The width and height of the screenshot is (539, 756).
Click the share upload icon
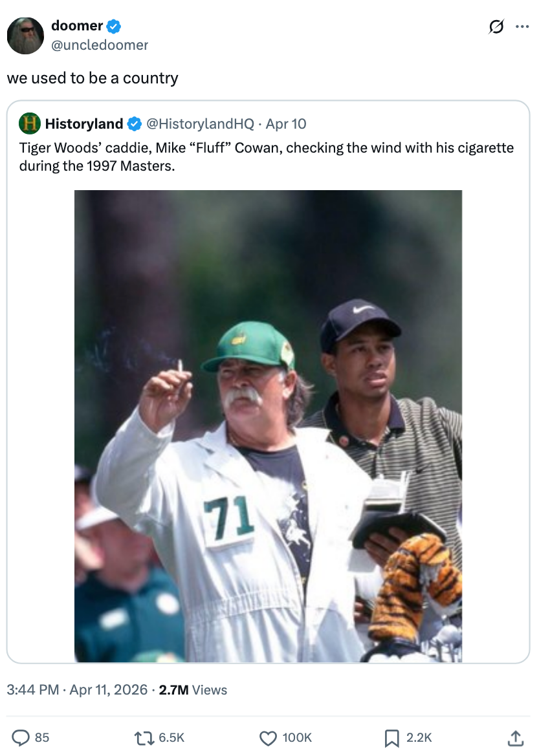pos(515,737)
